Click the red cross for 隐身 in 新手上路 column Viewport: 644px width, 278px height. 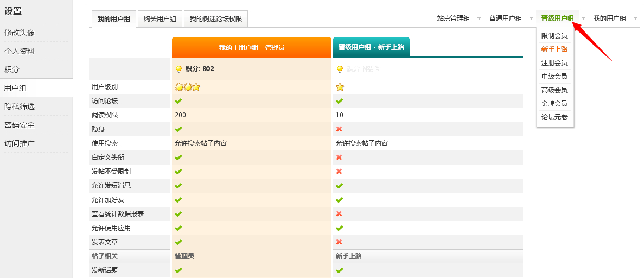[x=339, y=129]
